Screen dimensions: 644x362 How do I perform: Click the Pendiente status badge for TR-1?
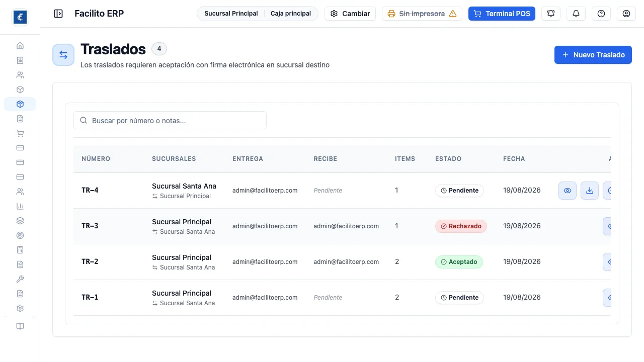[459, 298]
